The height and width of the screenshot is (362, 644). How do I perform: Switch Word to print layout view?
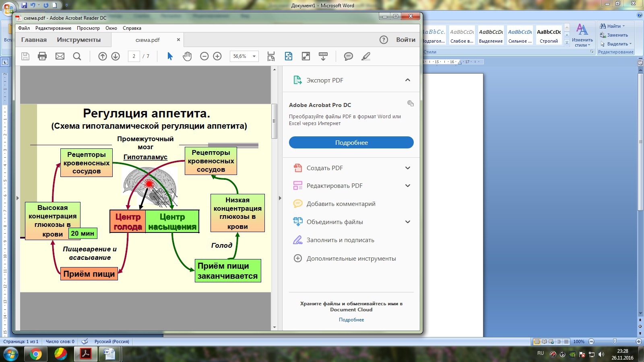537,341
